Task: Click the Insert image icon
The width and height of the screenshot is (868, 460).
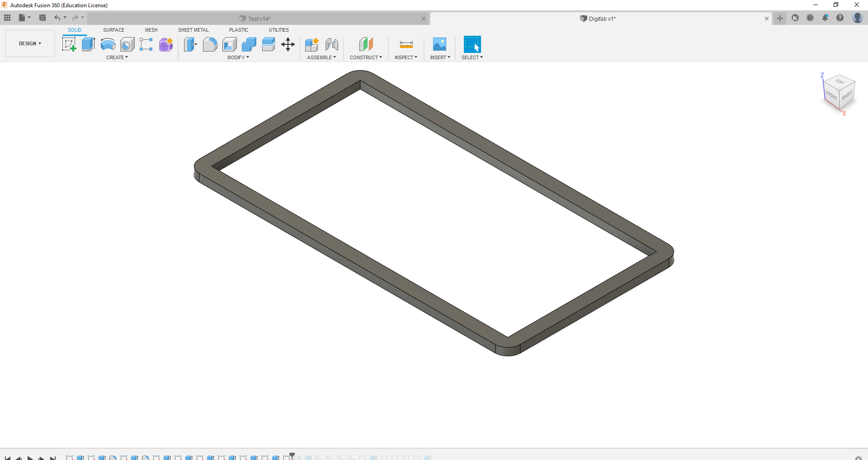Action: 439,44
